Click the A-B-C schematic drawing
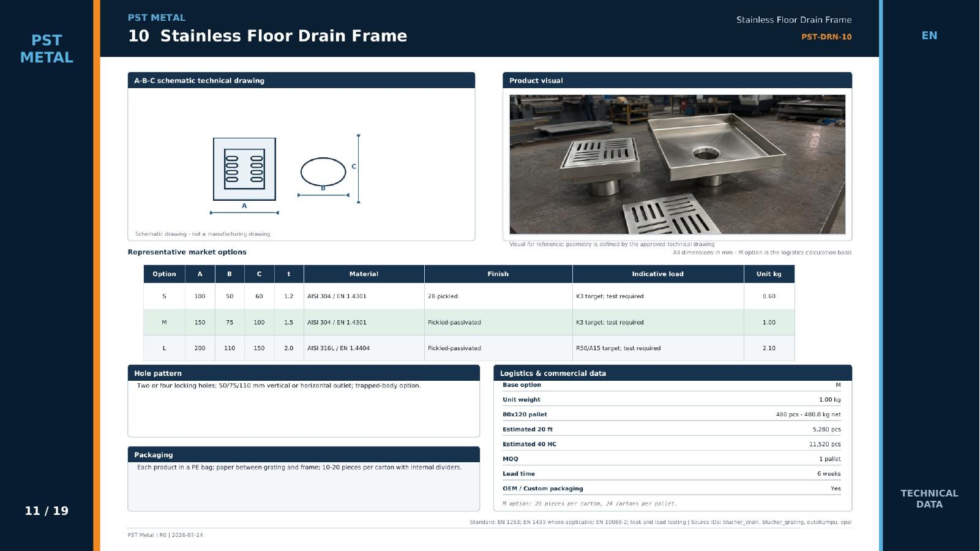The height and width of the screenshot is (551, 980). click(x=286, y=176)
